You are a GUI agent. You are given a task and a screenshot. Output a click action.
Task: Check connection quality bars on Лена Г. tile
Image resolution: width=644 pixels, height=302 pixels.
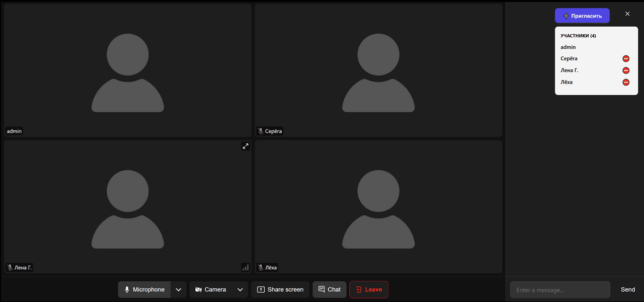point(246,267)
